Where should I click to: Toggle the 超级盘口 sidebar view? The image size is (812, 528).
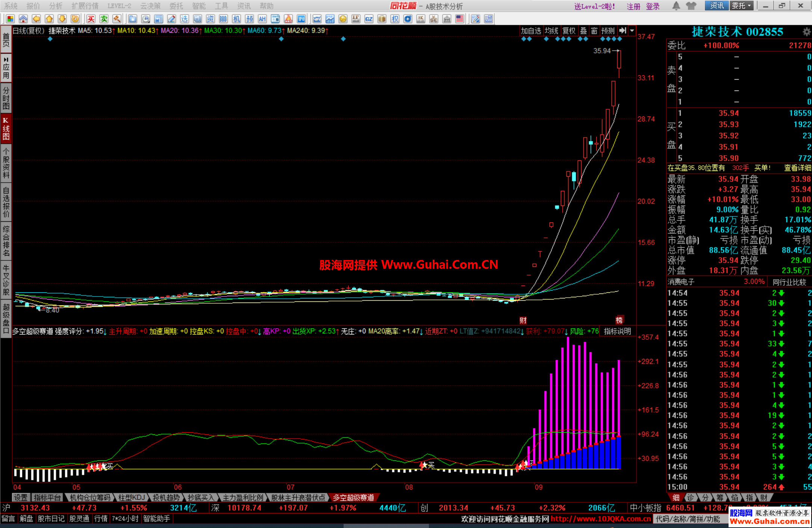[x=6, y=319]
